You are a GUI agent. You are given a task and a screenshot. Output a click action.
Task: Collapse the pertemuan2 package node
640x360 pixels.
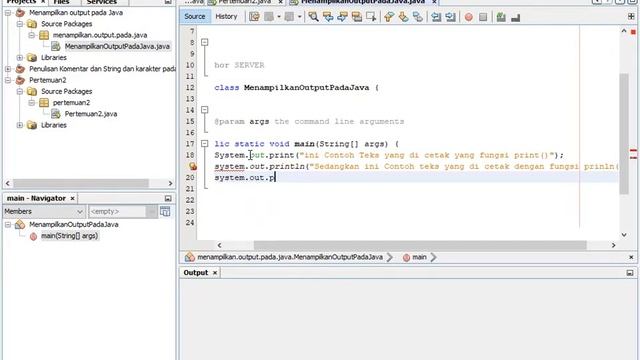coord(31,102)
